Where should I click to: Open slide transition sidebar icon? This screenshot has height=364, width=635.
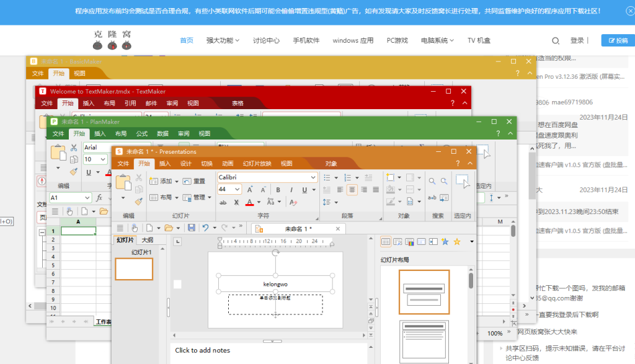pos(433,242)
